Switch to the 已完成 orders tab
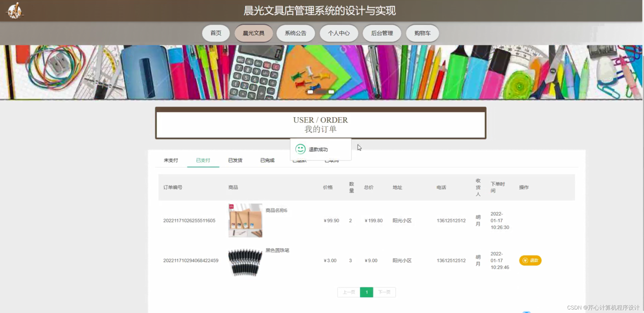The image size is (644, 313). [x=267, y=160]
